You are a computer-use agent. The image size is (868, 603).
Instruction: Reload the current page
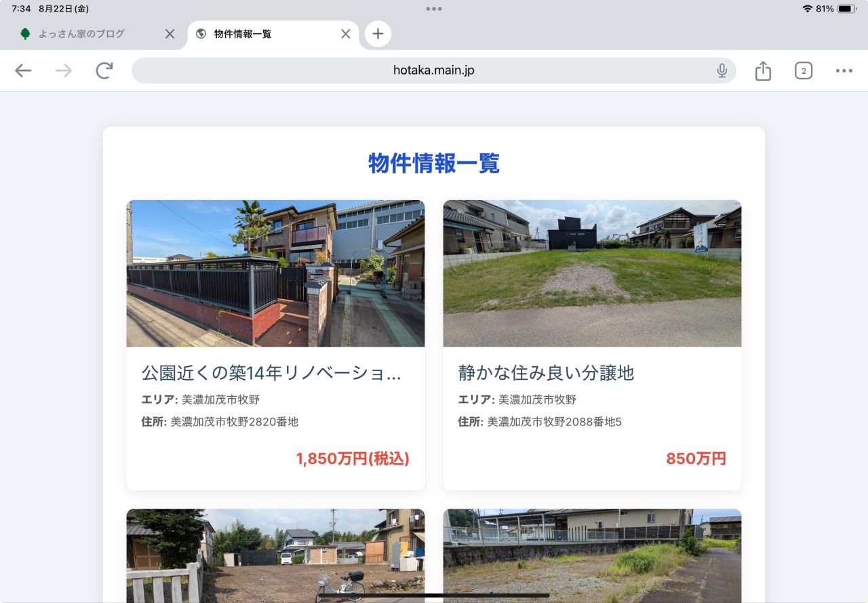click(x=104, y=71)
